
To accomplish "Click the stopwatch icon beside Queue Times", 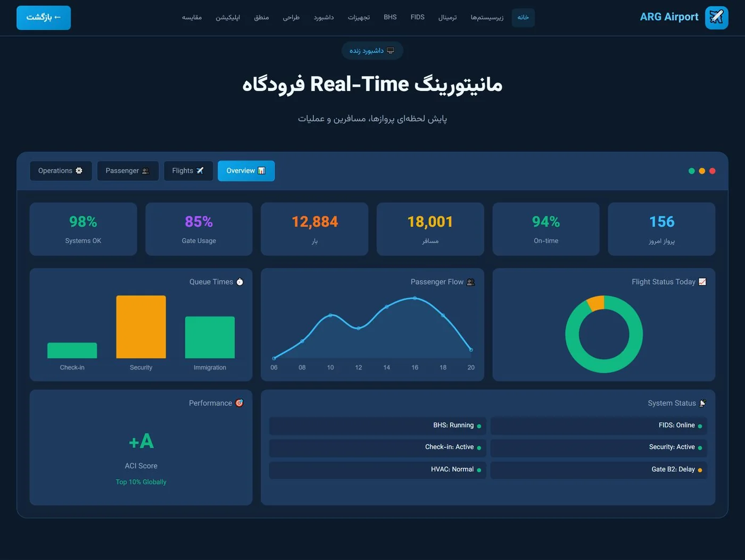I will coord(240,282).
